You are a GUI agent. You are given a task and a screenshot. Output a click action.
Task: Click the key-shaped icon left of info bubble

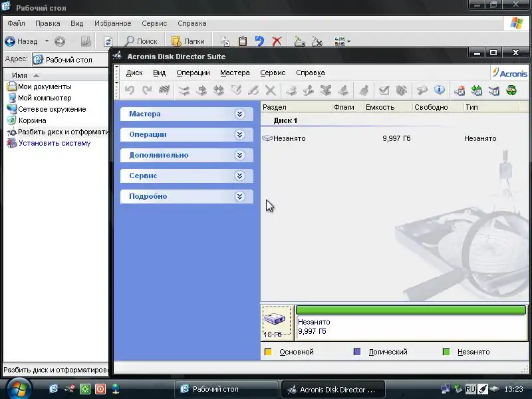click(x=422, y=90)
